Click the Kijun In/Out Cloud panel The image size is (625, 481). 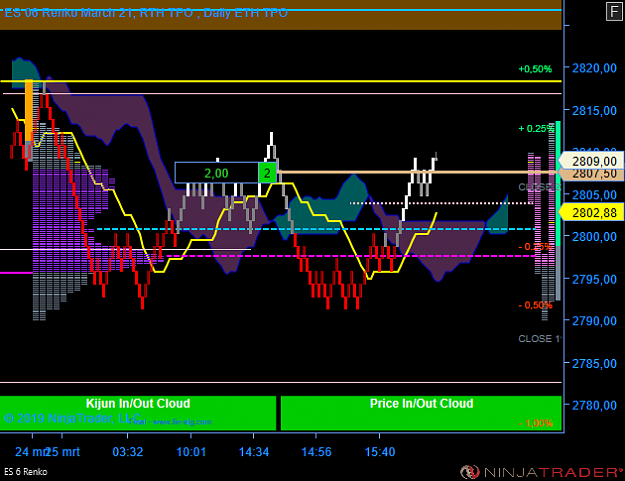coord(138,413)
